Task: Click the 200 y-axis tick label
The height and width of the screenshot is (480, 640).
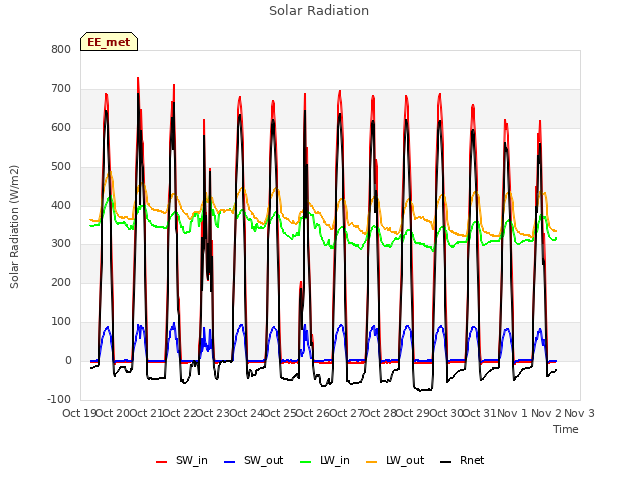Action: coord(61,282)
